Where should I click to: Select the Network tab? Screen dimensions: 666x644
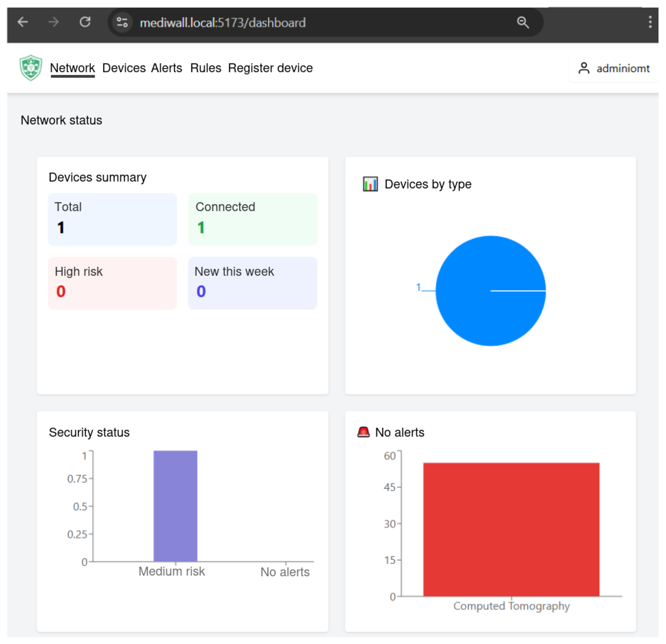click(x=72, y=68)
